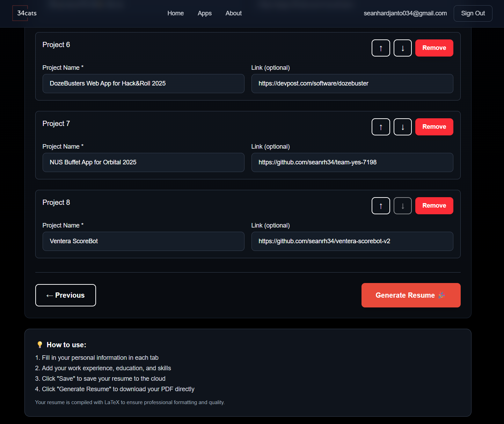Open the Home menu item

click(x=175, y=13)
